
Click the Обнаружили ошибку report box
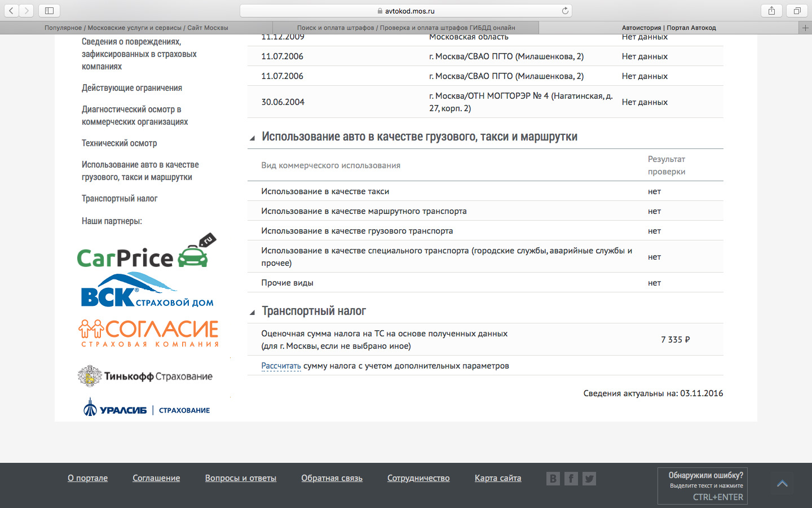click(703, 485)
